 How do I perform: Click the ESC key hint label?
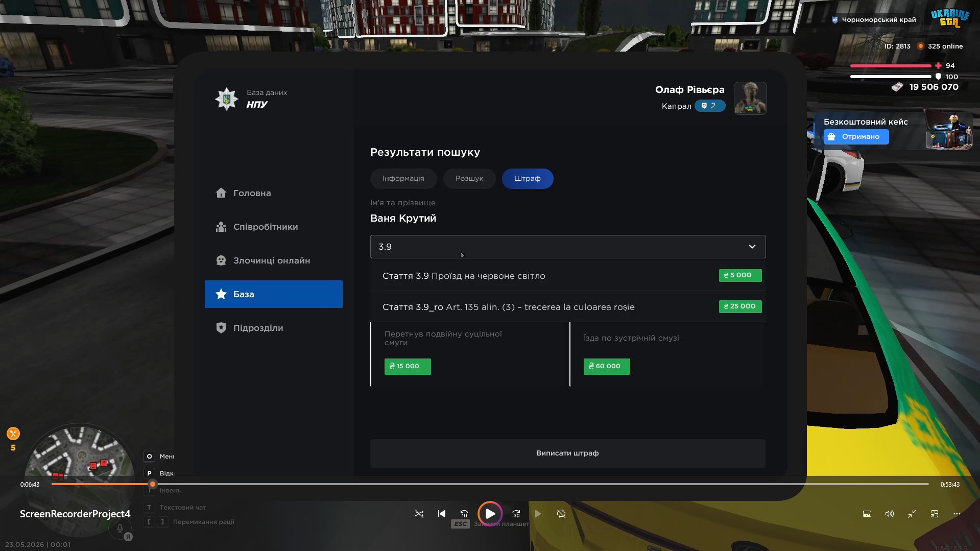click(x=460, y=524)
